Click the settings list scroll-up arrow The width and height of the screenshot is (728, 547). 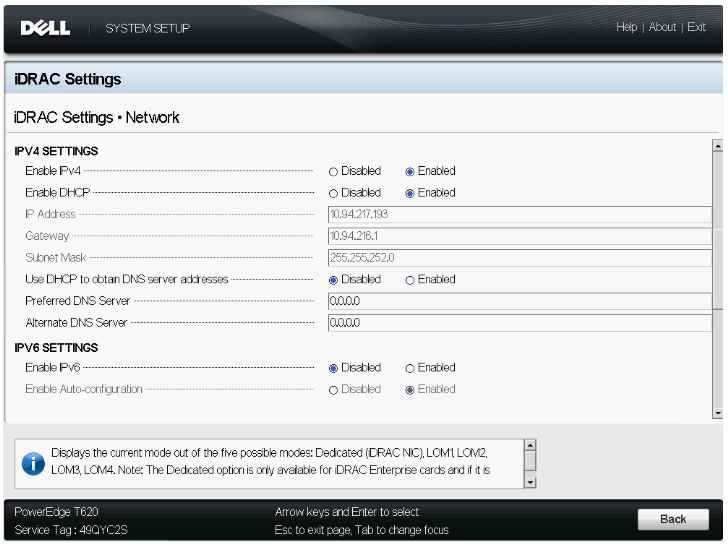point(718,146)
